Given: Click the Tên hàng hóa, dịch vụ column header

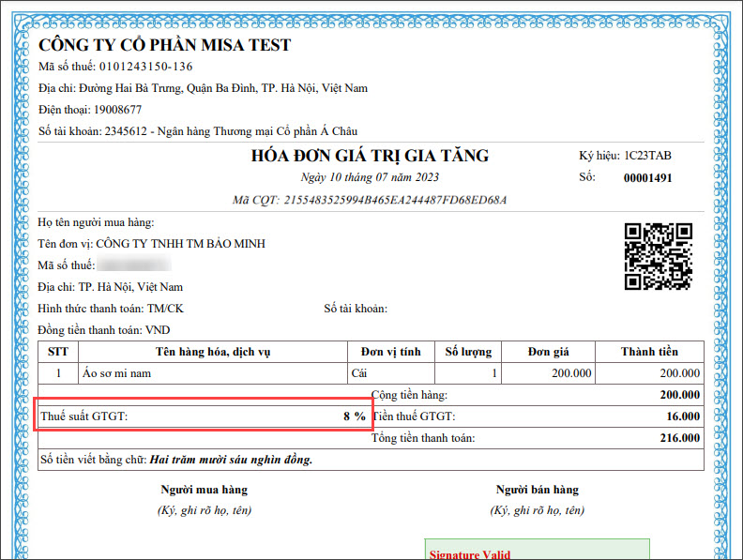Looking at the screenshot, I should [213, 352].
